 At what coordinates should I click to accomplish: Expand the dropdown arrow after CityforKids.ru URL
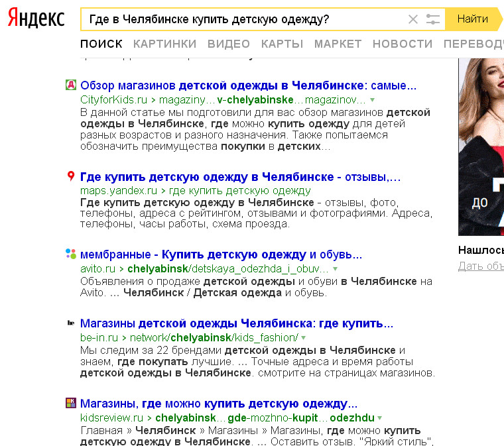tap(372, 100)
